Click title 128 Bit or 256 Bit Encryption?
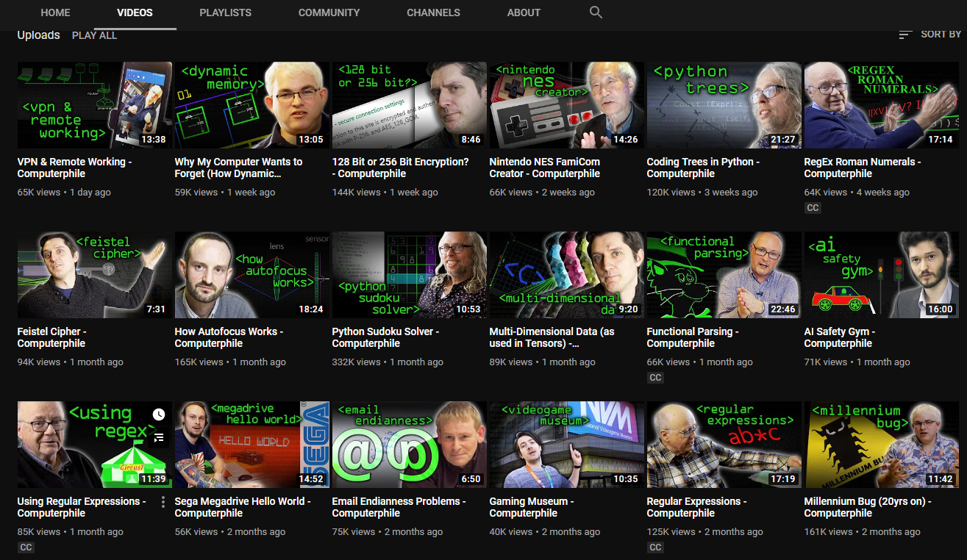The image size is (967, 560). (x=400, y=168)
